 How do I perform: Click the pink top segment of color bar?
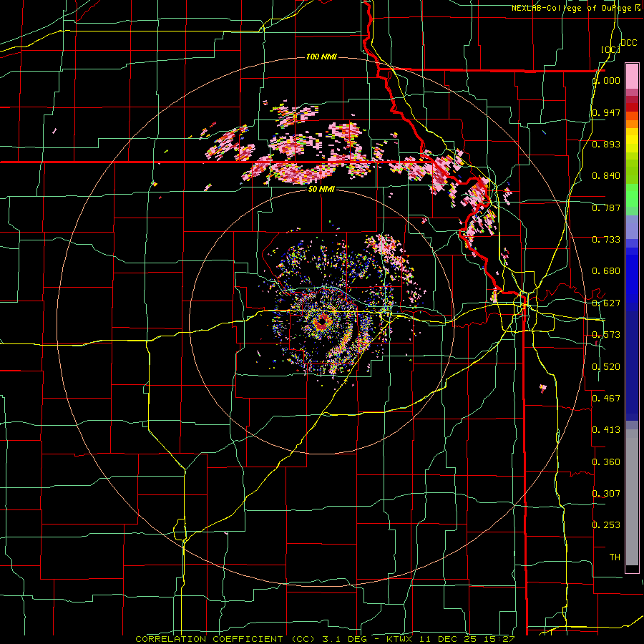click(x=632, y=77)
